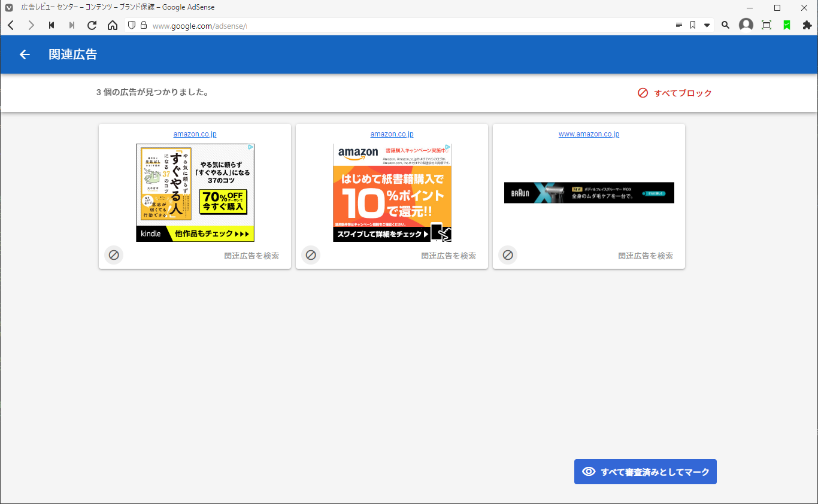Open the extensions puzzle-piece icon

point(807,25)
